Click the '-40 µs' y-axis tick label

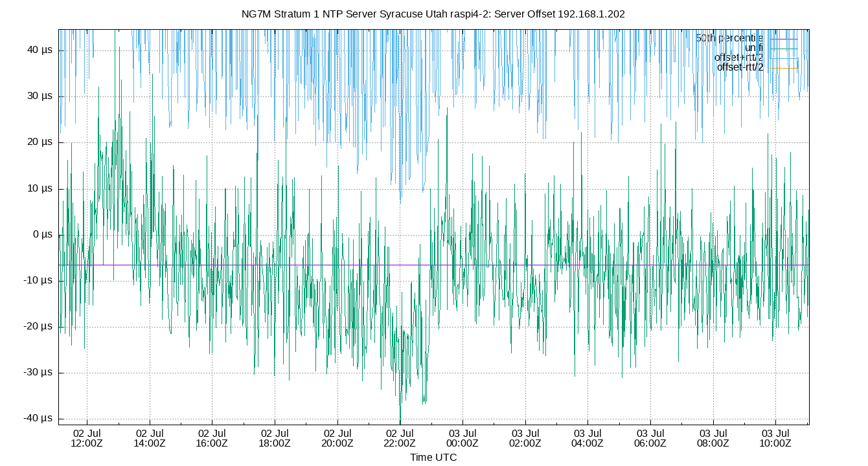[x=38, y=418]
